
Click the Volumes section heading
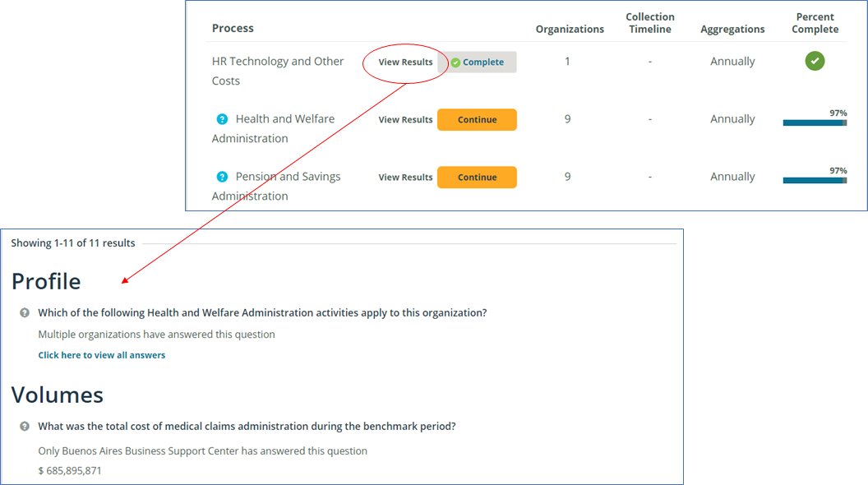(x=57, y=395)
